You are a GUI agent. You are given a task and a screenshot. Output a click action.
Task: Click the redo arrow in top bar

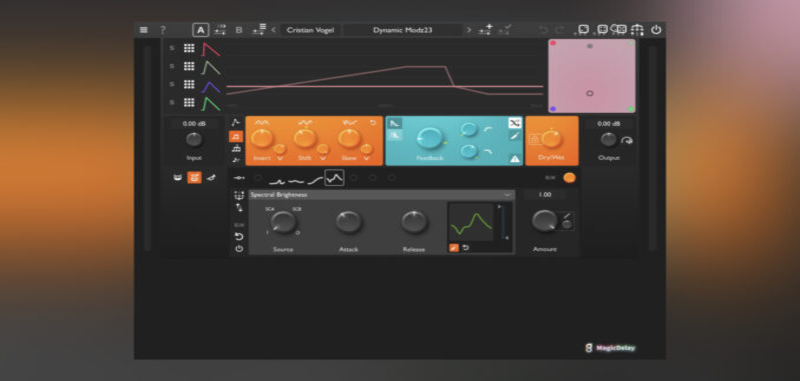[x=559, y=30]
